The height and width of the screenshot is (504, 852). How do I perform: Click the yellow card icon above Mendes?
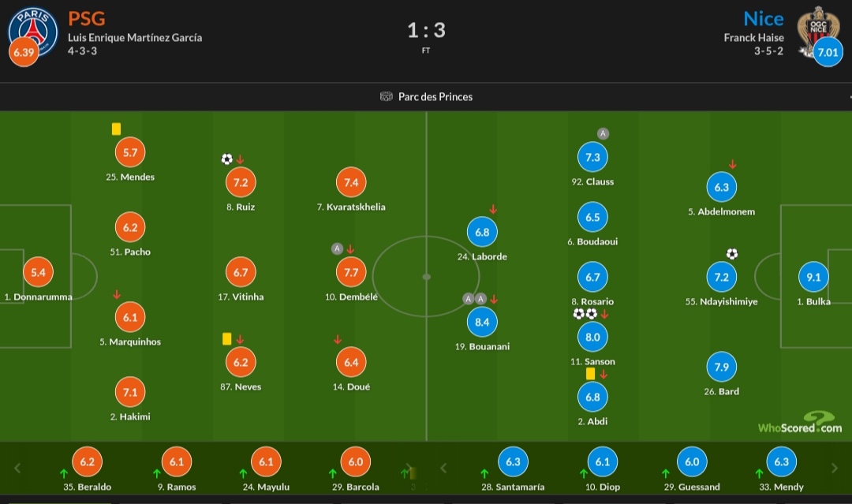coord(116,129)
